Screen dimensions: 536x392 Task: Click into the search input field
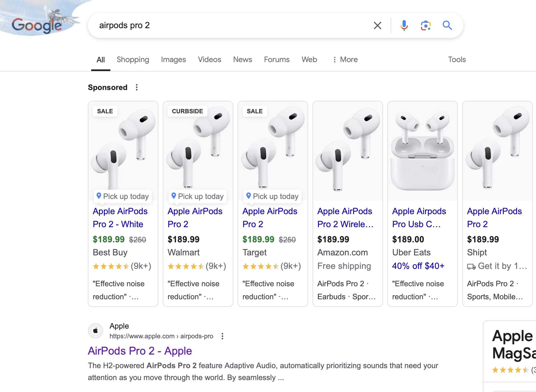(x=231, y=25)
